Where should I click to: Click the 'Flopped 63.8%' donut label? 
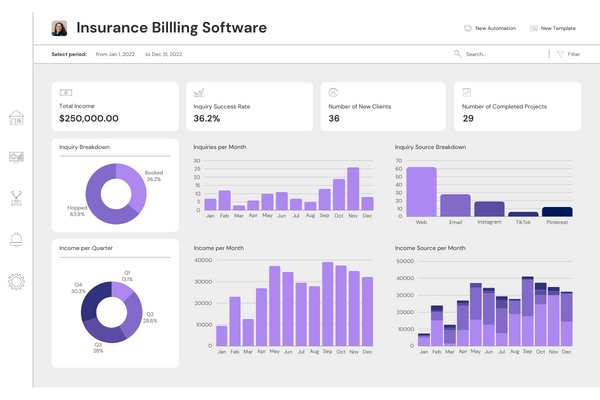click(77, 211)
